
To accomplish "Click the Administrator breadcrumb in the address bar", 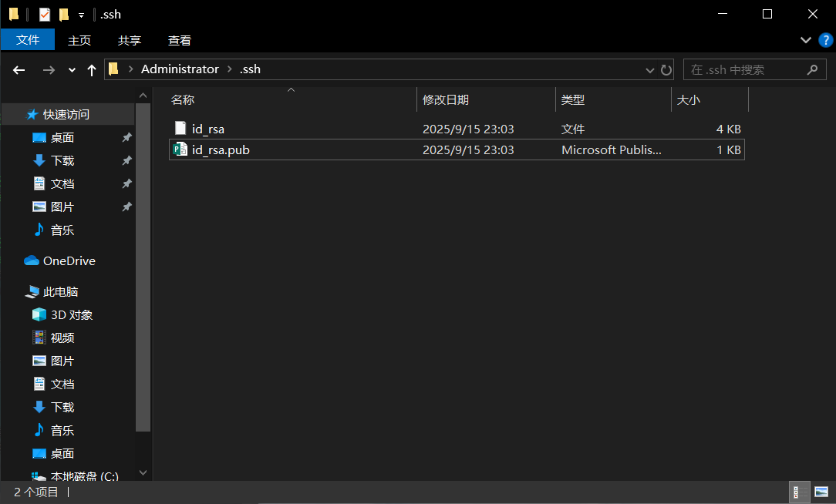I will click(180, 69).
